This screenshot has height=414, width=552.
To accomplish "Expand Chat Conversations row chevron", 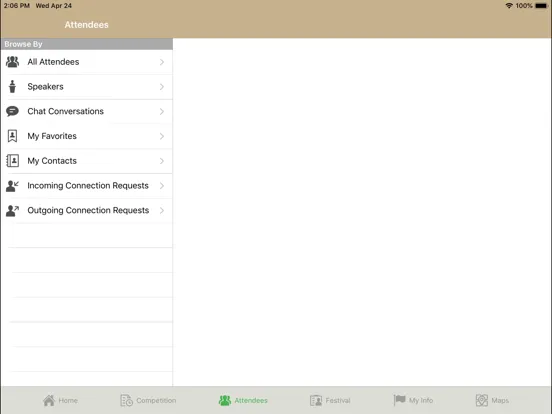I will pos(162,111).
